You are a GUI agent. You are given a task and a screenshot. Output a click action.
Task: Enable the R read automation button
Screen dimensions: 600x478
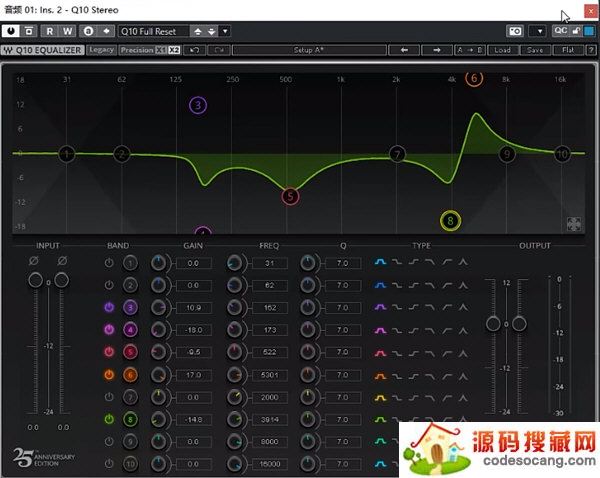49,31
